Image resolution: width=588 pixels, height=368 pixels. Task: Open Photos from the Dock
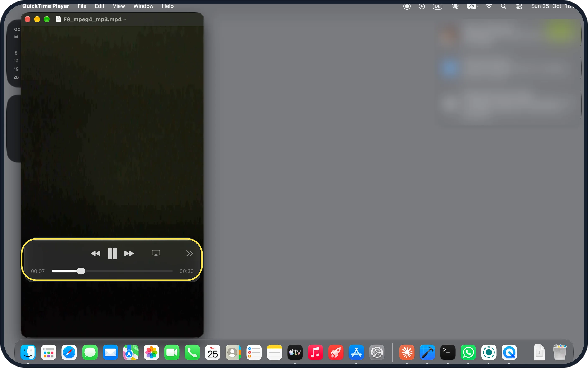click(151, 352)
